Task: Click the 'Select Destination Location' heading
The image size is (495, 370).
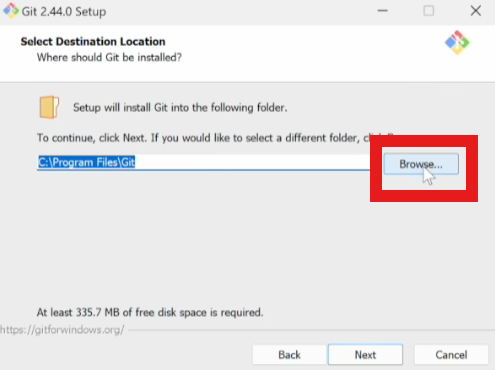Action: point(93,42)
